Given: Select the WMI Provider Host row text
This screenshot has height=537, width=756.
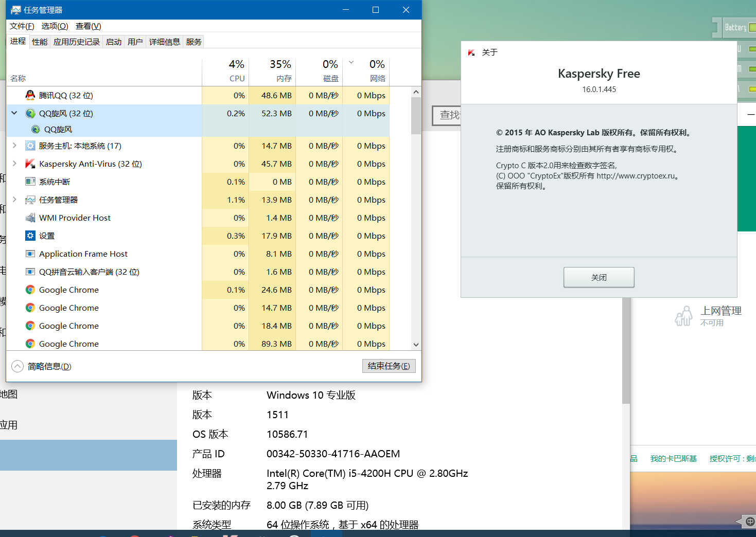Looking at the screenshot, I should pos(75,218).
